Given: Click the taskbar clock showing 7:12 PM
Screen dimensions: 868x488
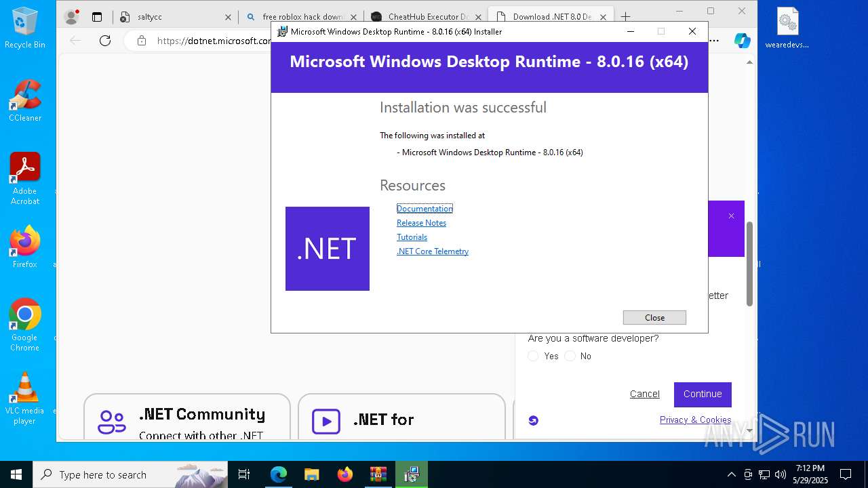Looking at the screenshot, I should tap(810, 474).
